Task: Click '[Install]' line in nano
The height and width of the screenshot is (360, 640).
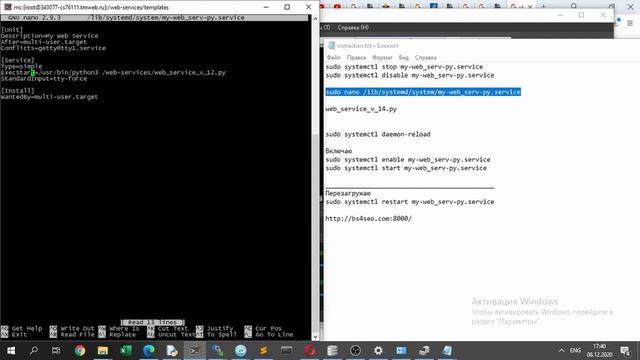Action: pyautogui.click(x=18, y=91)
